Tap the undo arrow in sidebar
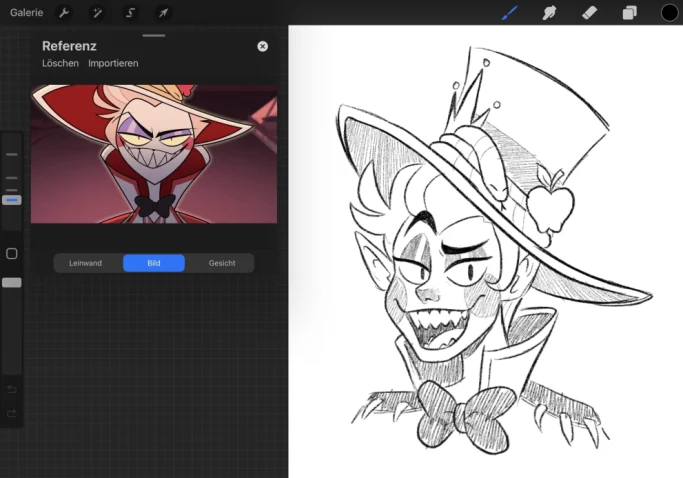The image size is (683, 478). [12, 389]
